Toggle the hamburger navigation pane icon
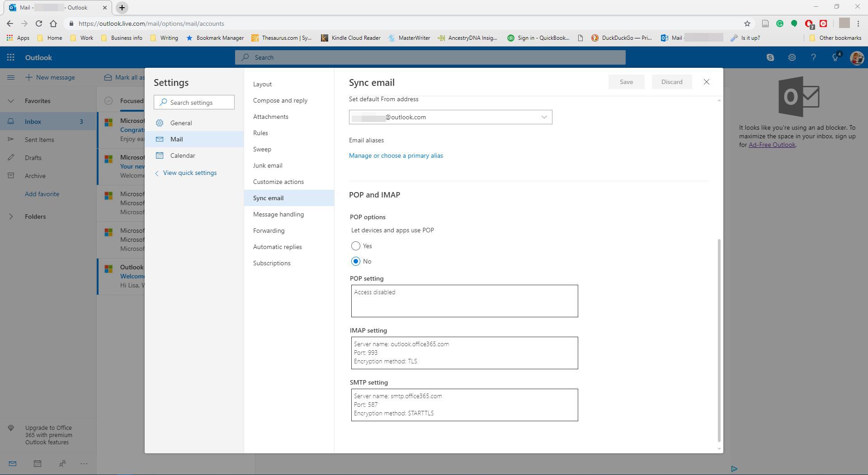The width and height of the screenshot is (868, 475). click(11, 77)
